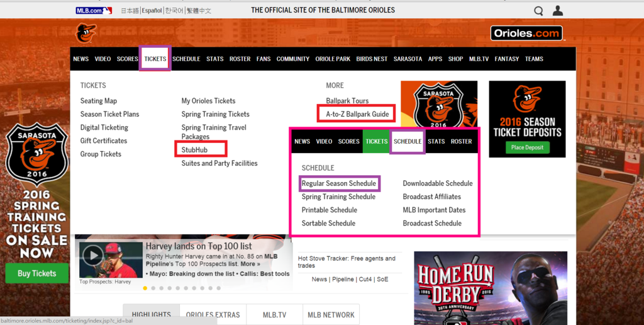Switch language to Japanese 日本語
644x325 pixels.
point(130,11)
